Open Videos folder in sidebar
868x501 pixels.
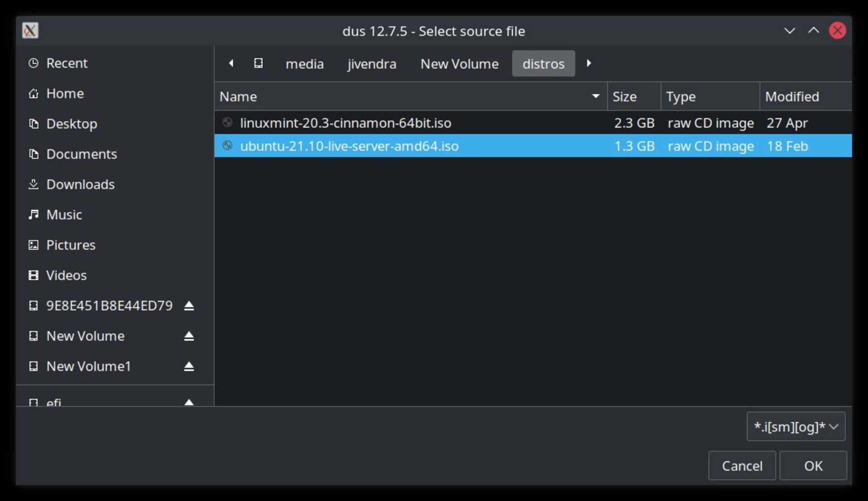(115, 275)
